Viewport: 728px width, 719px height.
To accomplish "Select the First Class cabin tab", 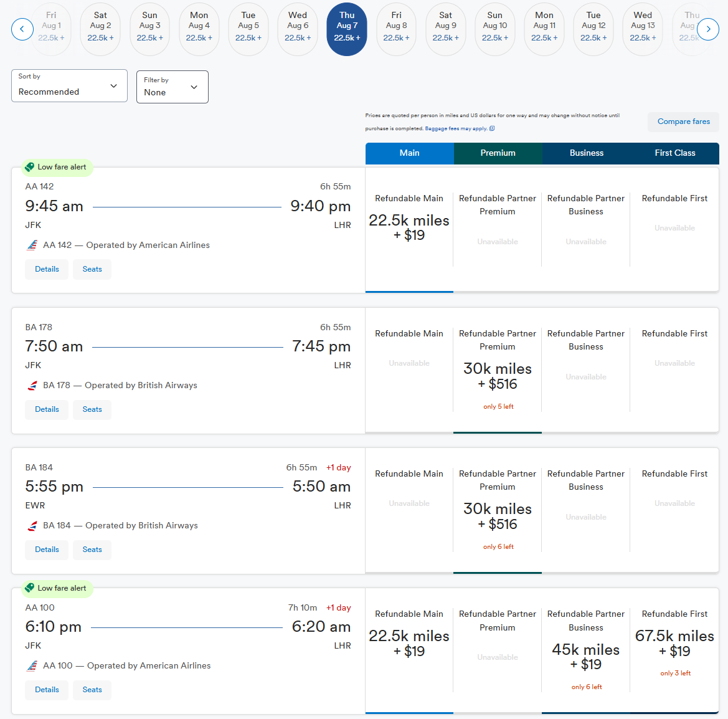I will pyautogui.click(x=675, y=153).
